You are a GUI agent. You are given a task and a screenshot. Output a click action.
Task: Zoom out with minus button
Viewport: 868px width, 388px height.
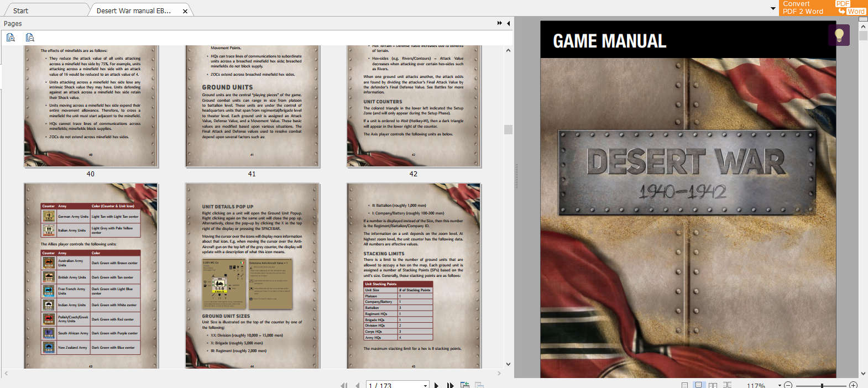click(x=788, y=385)
